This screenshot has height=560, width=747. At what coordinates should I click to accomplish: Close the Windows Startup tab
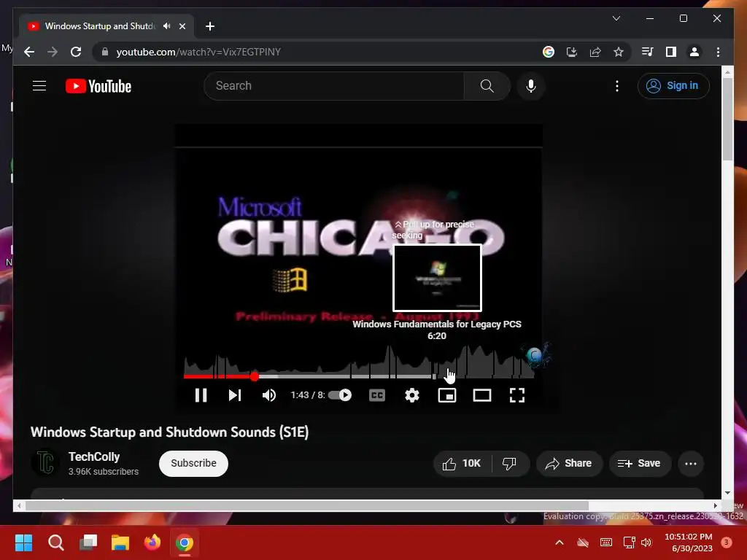point(182,26)
